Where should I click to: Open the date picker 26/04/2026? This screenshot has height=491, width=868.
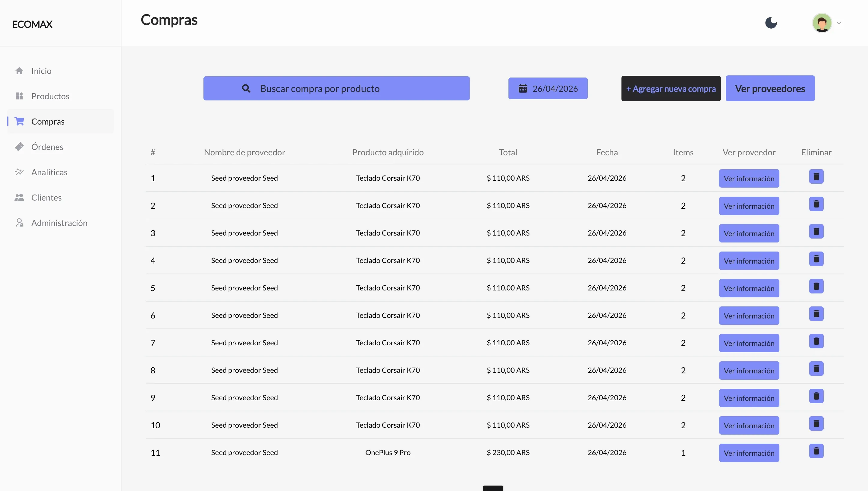click(548, 88)
